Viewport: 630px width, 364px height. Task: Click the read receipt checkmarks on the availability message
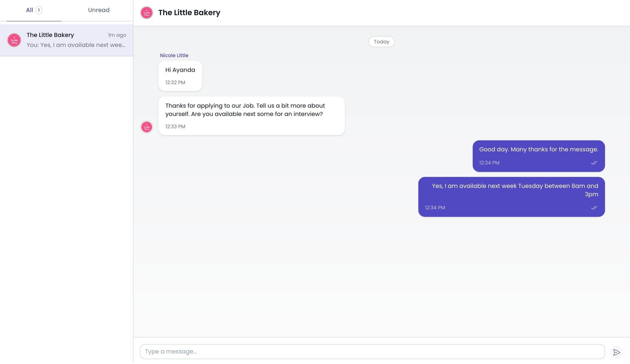tap(594, 207)
